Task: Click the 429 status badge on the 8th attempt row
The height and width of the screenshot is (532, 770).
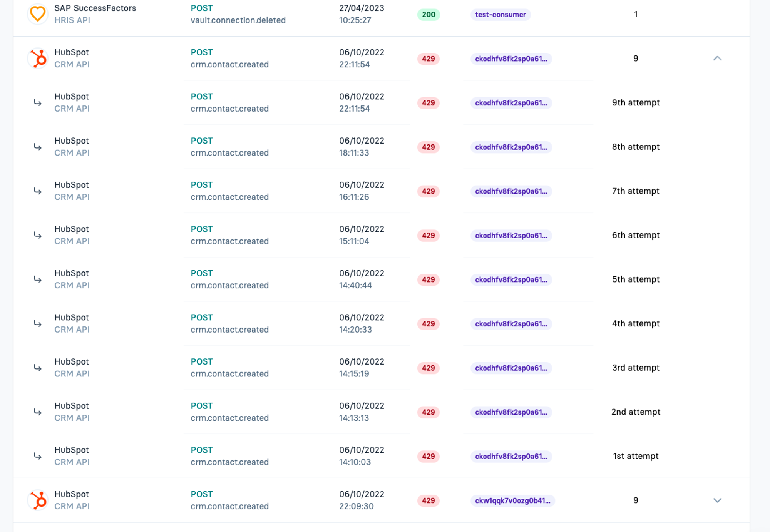Action: coord(429,147)
